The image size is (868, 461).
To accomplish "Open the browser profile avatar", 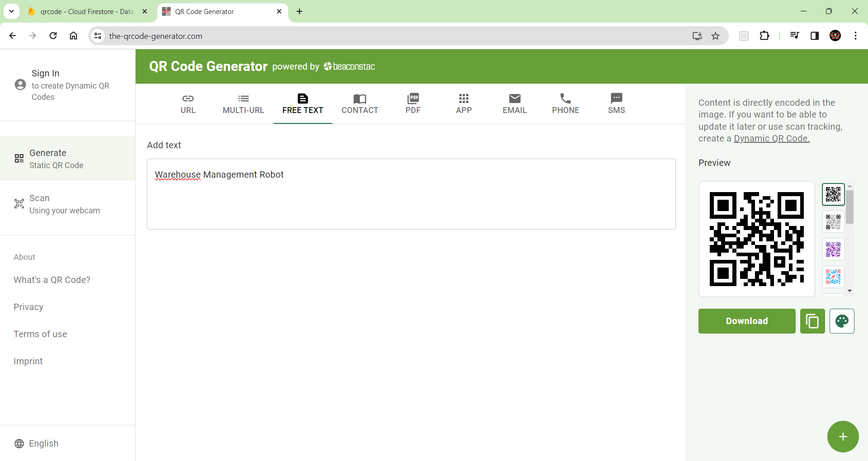I will [x=835, y=36].
